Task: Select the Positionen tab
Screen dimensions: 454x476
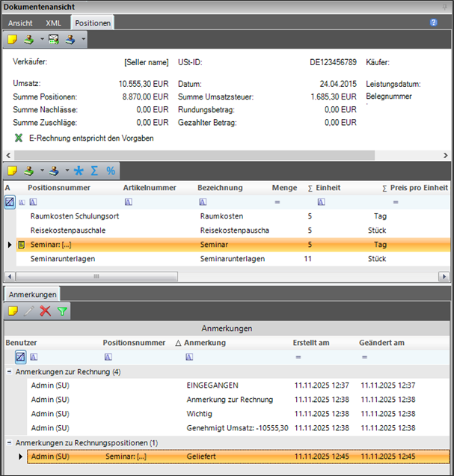Action: coord(93,23)
